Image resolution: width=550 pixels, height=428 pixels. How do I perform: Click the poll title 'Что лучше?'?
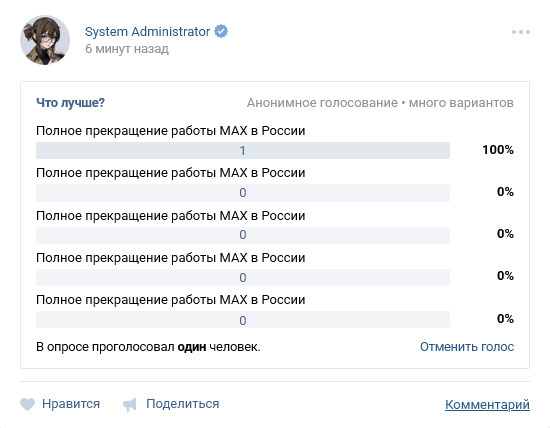(x=71, y=103)
